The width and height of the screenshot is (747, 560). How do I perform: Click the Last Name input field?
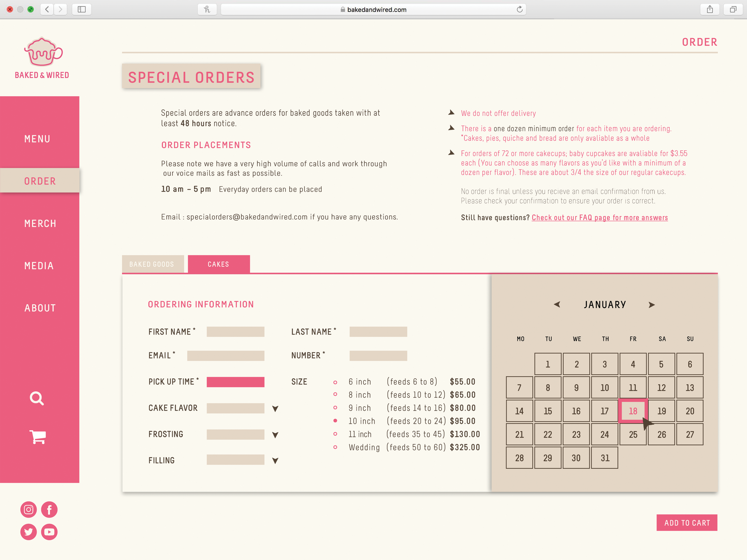(378, 332)
